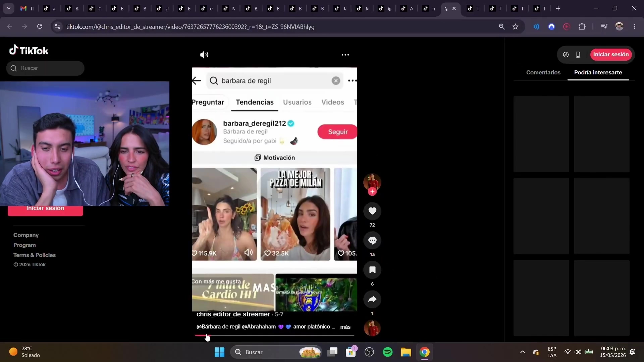Viewport: 644px width, 362px height.
Task: View site information for tiktok.com
Action: point(58,26)
